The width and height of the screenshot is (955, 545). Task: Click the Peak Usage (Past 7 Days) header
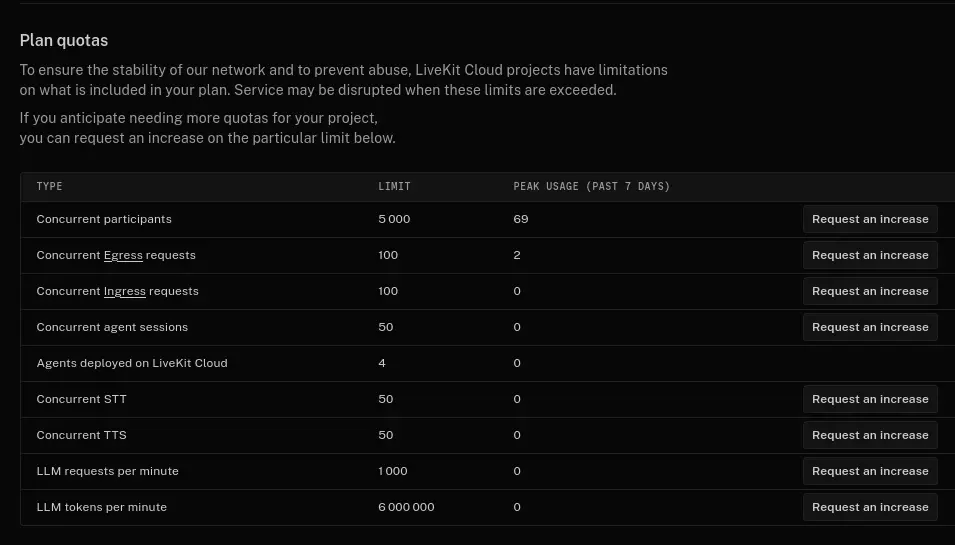click(x=591, y=186)
